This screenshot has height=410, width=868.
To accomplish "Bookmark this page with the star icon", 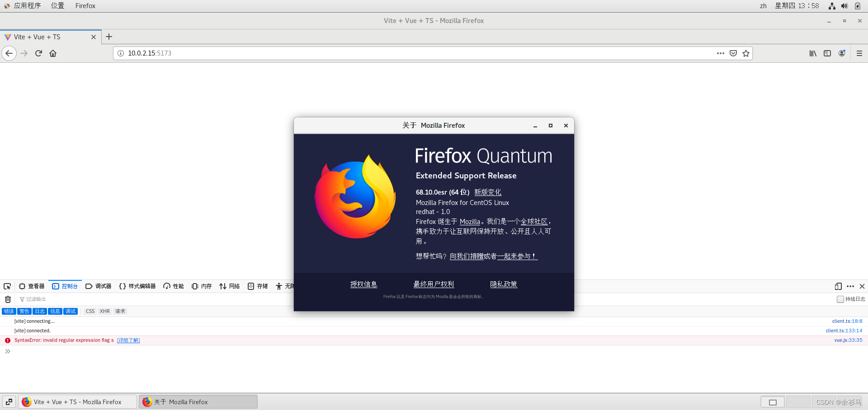I will coord(746,53).
